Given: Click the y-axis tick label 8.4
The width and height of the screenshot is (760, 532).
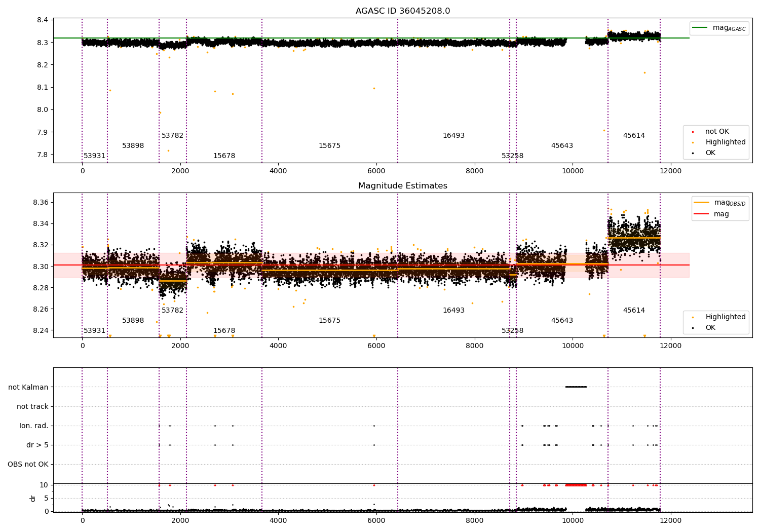Looking at the screenshot, I should coord(43,20).
